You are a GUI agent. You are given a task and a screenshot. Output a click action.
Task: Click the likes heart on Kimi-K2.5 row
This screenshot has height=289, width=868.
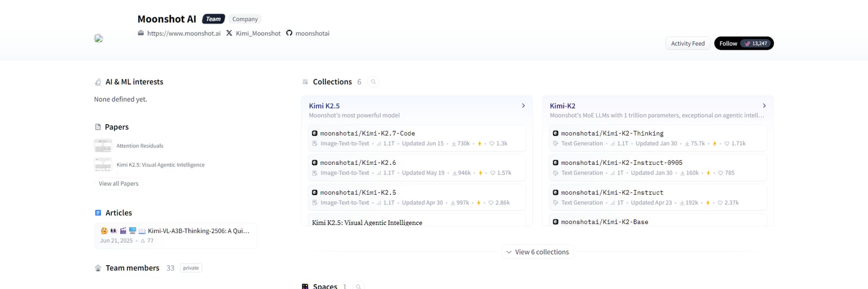coord(491,203)
